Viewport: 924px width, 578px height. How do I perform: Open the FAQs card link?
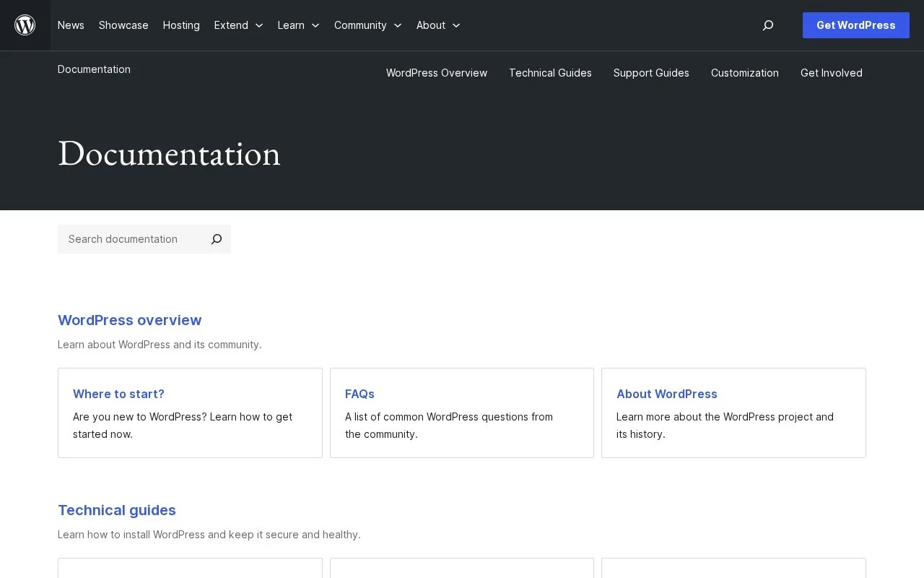pos(359,394)
